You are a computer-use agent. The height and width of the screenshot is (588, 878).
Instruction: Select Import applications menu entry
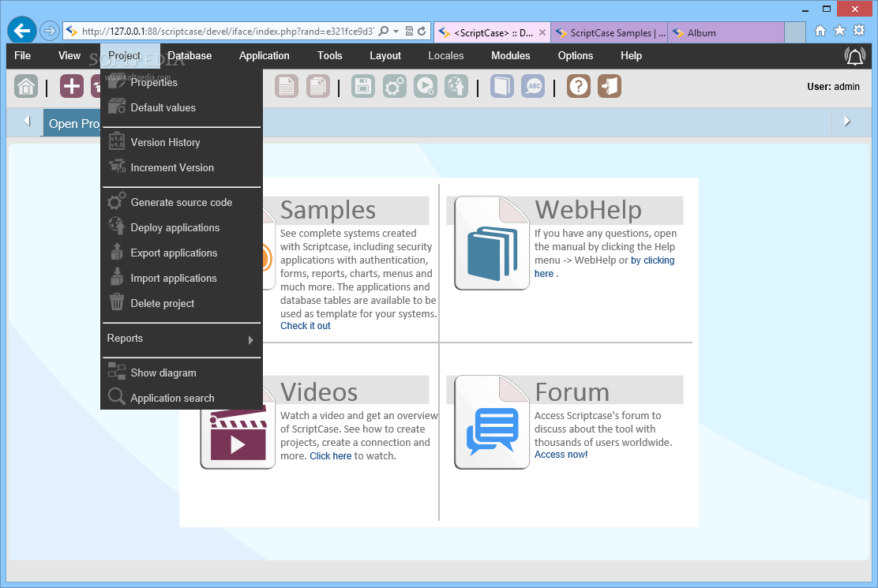click(182, 278)
